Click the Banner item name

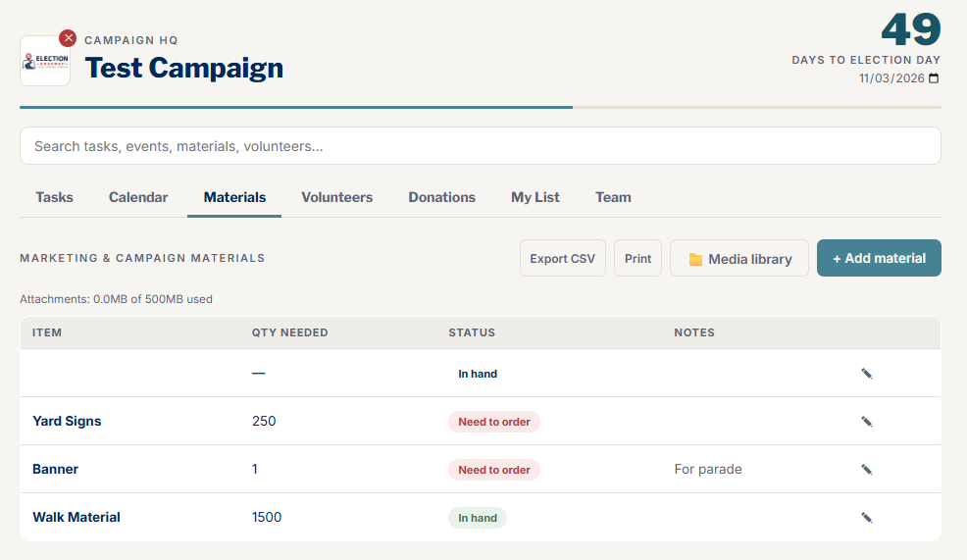click(x=56, y=470)
